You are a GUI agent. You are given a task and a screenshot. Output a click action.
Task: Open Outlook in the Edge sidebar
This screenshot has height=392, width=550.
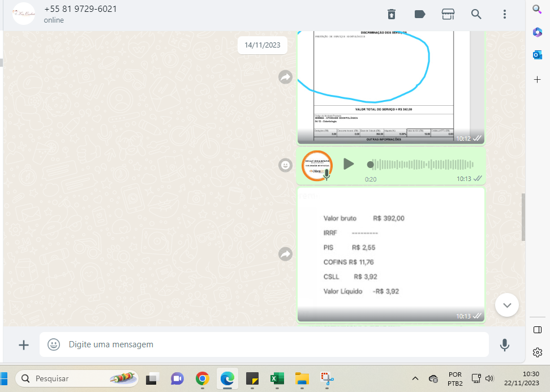[x=537, y=55]
